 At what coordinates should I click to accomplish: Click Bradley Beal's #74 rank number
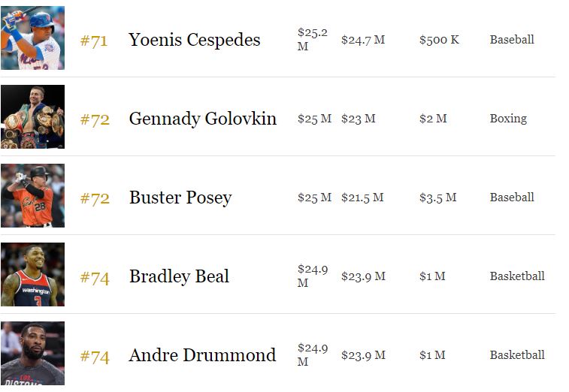click(95, 278)
